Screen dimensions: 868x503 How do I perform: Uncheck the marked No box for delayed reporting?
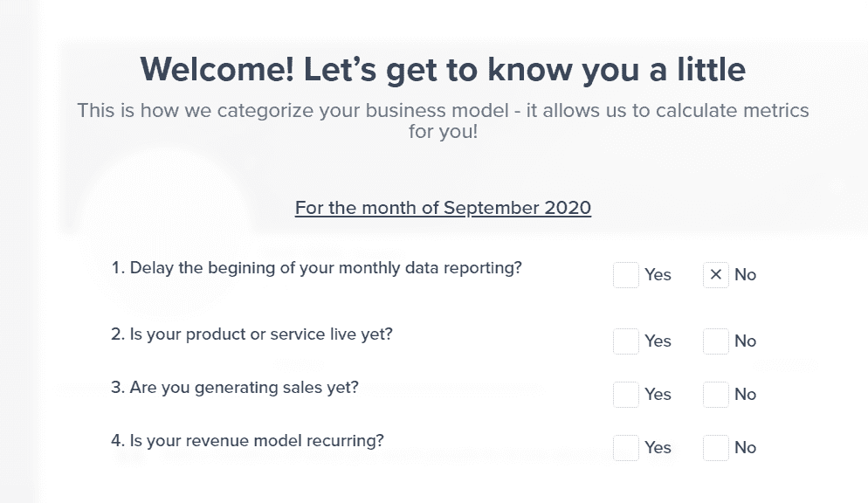pos(716,275)
